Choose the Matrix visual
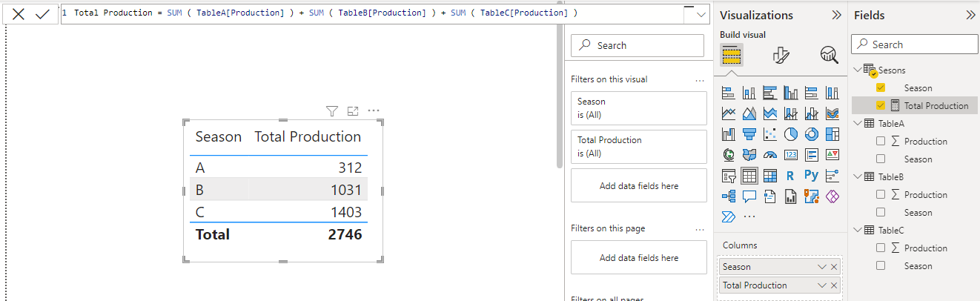This screenshot has height=301, width=980. point(770,176)
